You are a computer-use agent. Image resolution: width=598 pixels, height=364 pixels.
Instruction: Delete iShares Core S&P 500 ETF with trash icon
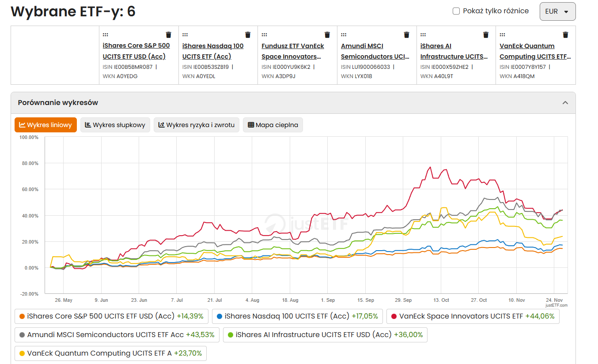(x=168, y=35)
